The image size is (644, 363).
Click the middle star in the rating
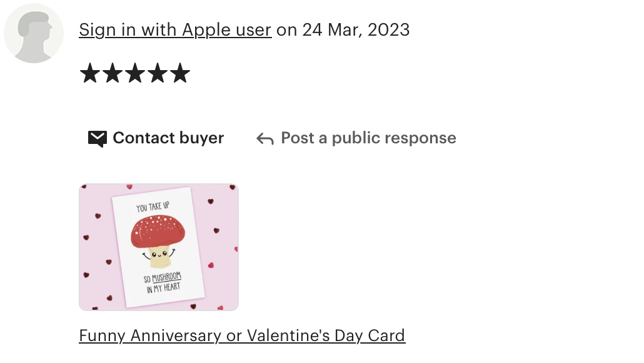pos(135,73)
